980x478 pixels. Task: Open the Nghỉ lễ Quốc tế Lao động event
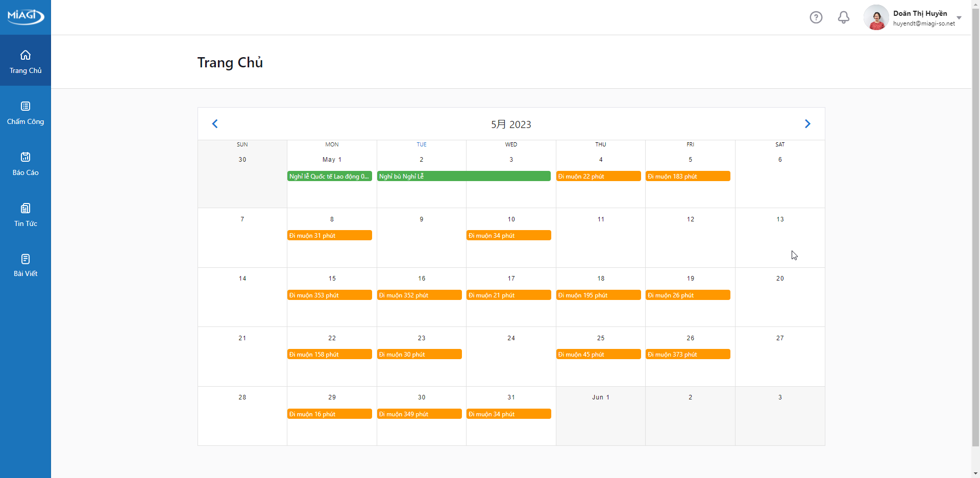(x=329, y=177)
